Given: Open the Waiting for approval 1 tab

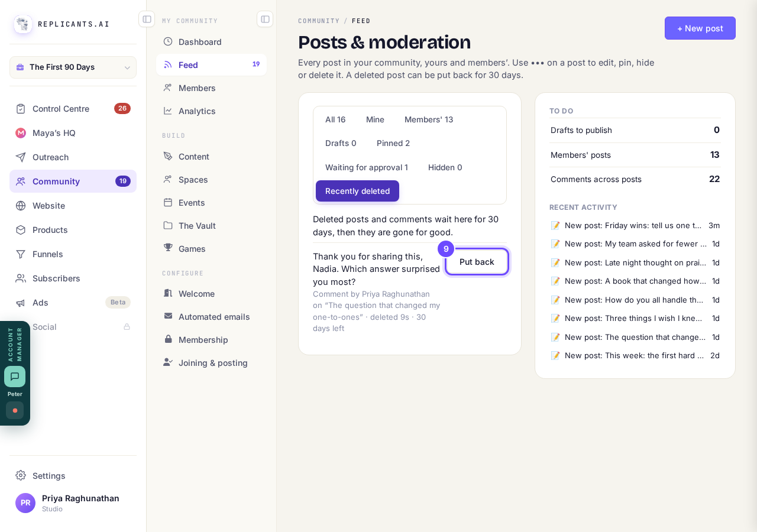Looking at the screenshot, I should pyautogui.click(x=367, y=167).
